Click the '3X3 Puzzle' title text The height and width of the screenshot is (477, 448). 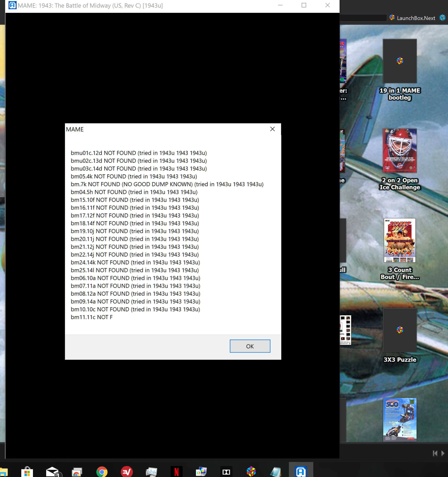pos(400,360)
